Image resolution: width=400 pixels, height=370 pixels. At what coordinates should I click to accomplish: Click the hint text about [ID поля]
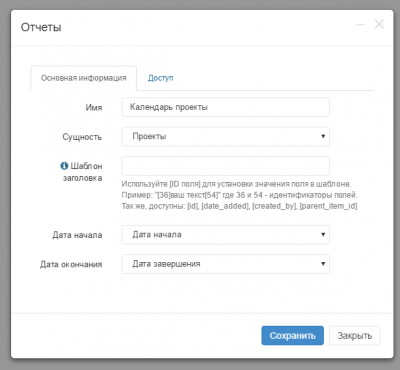pos(239,195)
